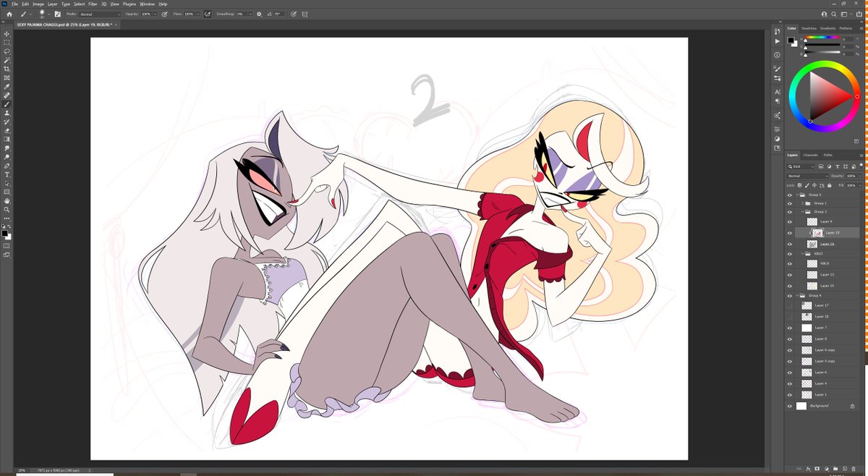Open the Character panel icon
Image resolution: width=868 pixels, height=476 pixels.
[778, 92]
